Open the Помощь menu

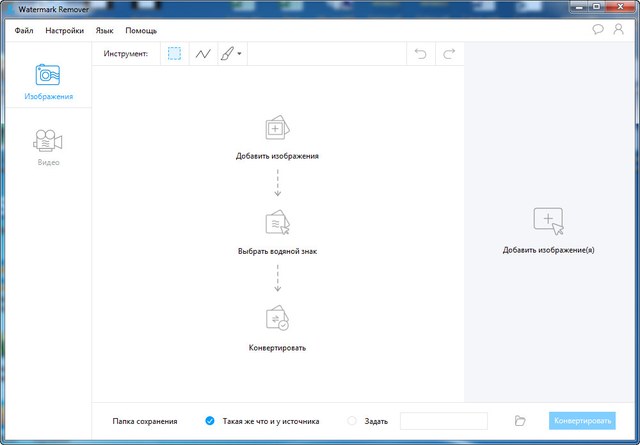141,31
